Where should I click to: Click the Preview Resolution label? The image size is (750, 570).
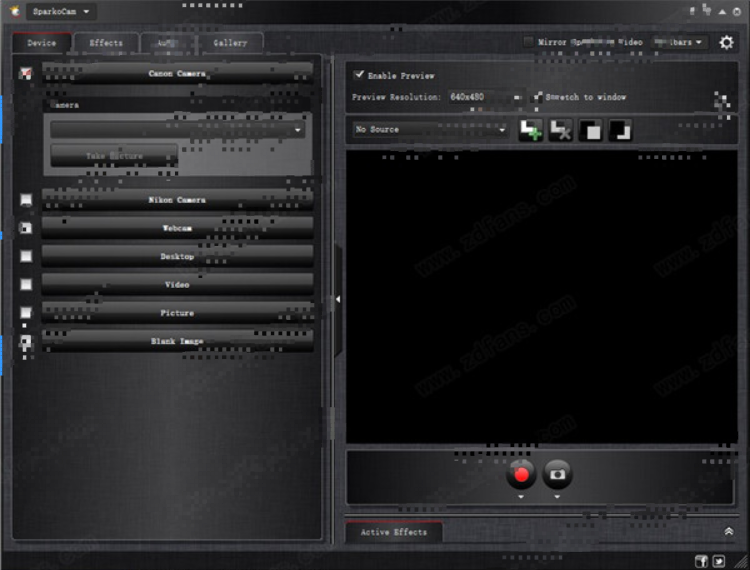click(x=396, y=97)
